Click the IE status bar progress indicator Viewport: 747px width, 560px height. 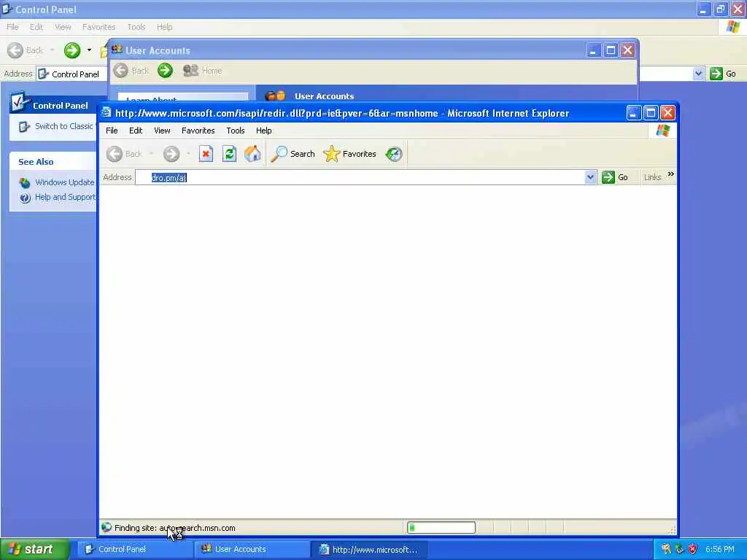click(x=441, y=528)
